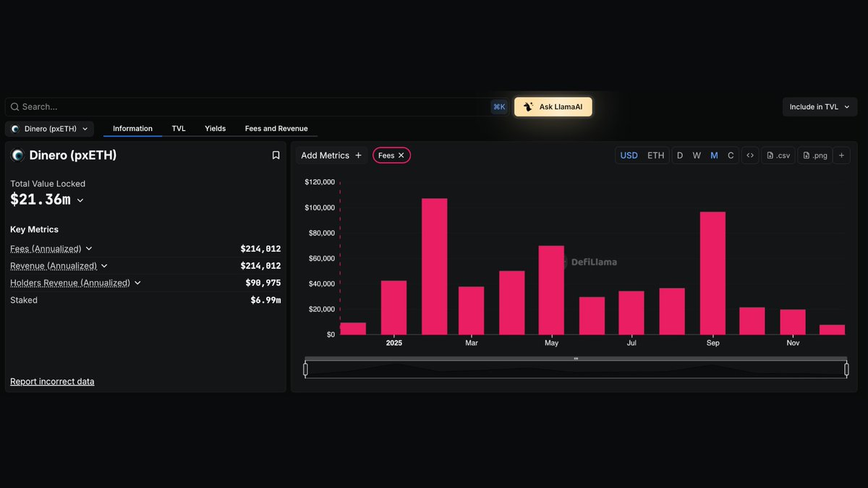Click the Ask LlamaAI button

[553, 107]
